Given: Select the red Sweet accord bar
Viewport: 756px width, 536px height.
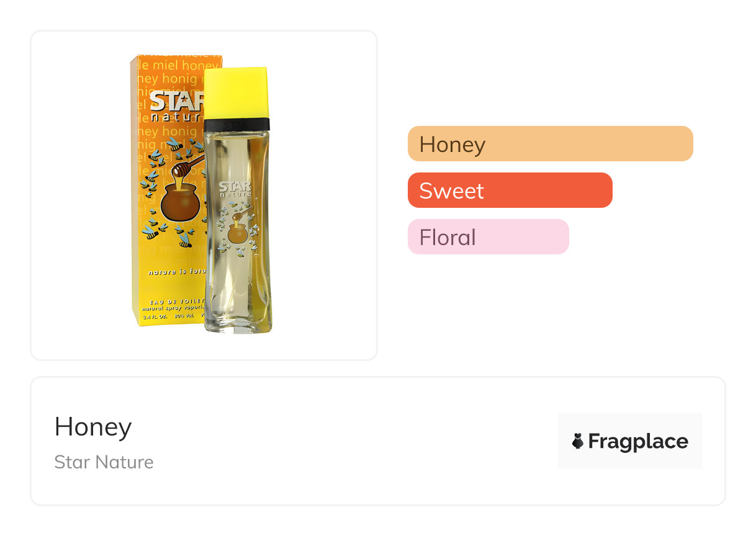Looking at the screenshot, I should click(510, 190).
